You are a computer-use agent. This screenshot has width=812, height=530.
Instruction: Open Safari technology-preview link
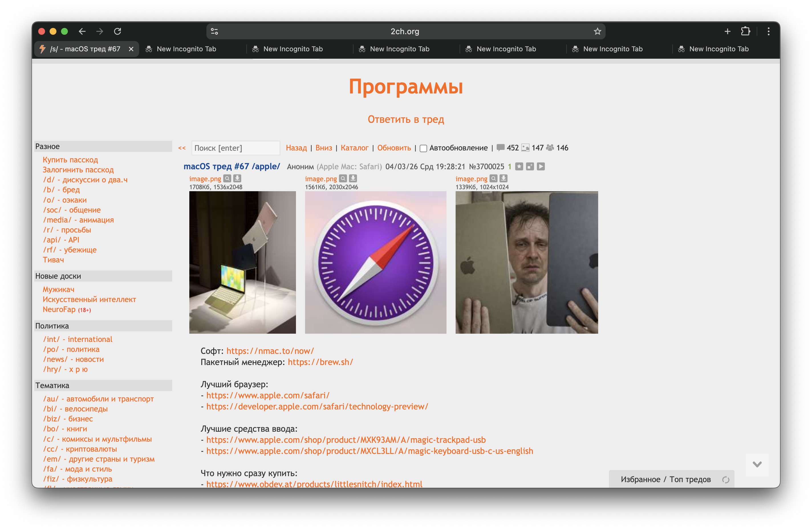(317, 407)
